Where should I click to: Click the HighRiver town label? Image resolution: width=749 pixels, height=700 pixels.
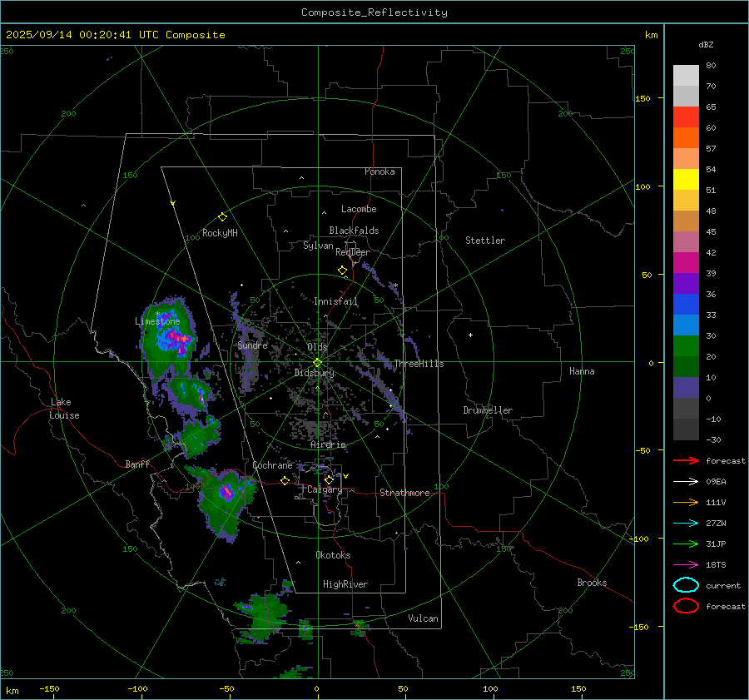coord(345,584)
